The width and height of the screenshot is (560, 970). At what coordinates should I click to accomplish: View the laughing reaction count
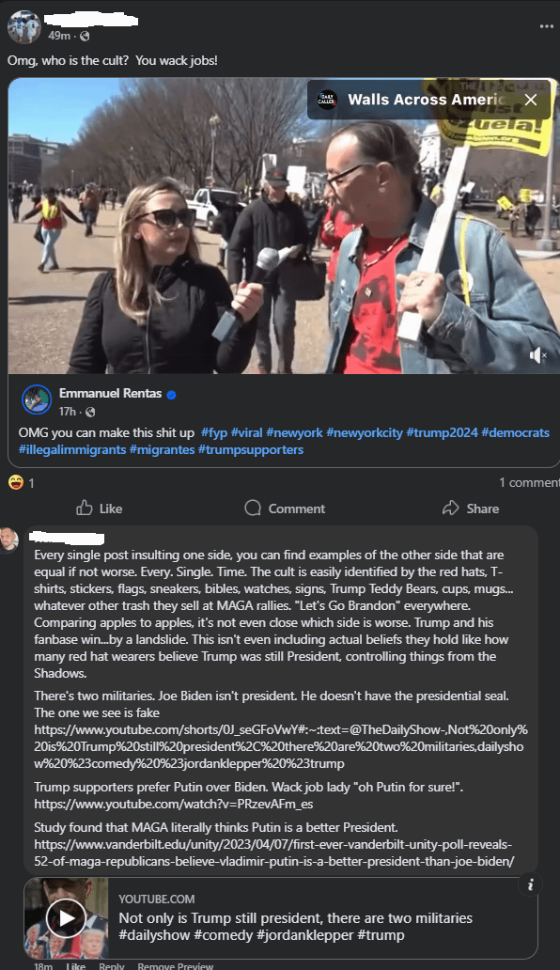21,482
